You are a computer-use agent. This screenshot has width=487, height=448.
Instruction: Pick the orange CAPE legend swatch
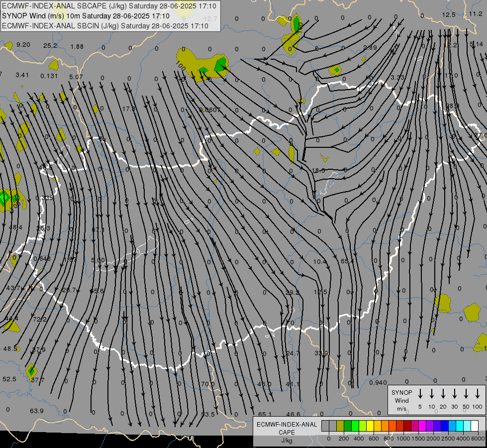(x=385, y=426)
